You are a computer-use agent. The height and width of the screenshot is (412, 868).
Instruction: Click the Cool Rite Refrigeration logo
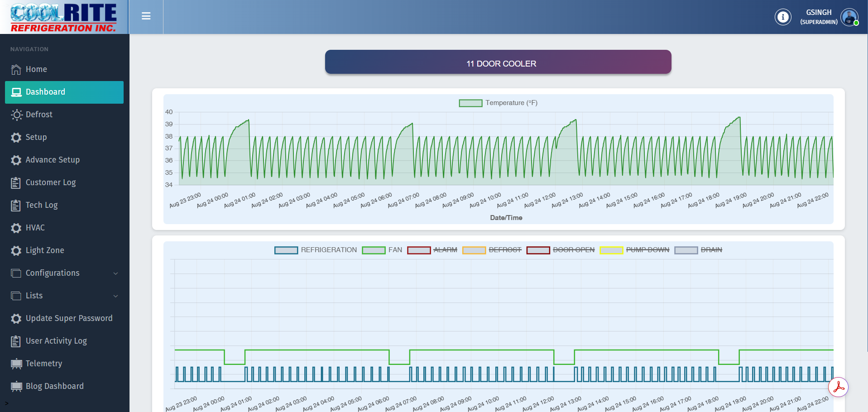tap(64, 17)
